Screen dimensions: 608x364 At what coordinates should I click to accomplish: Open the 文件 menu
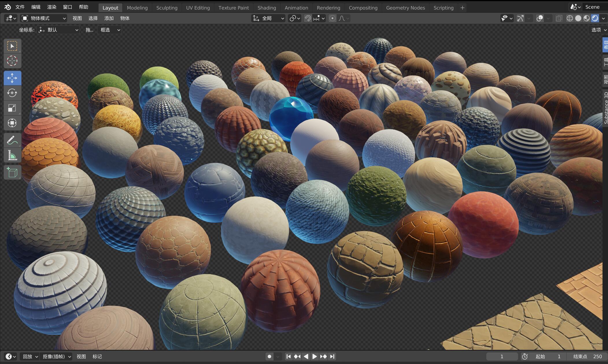click(20, 7)
